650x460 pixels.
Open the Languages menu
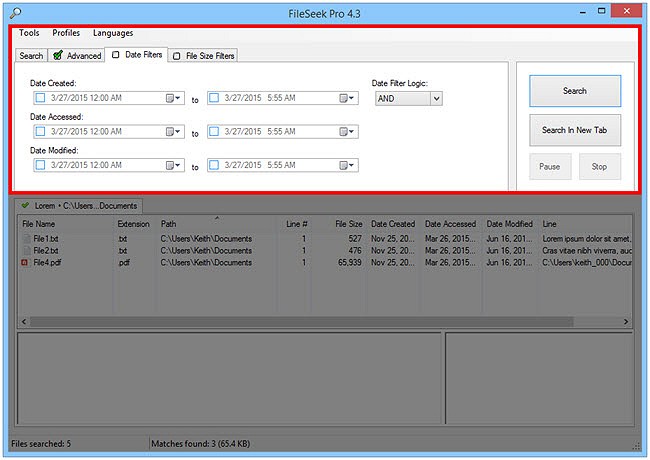[113, 33]
